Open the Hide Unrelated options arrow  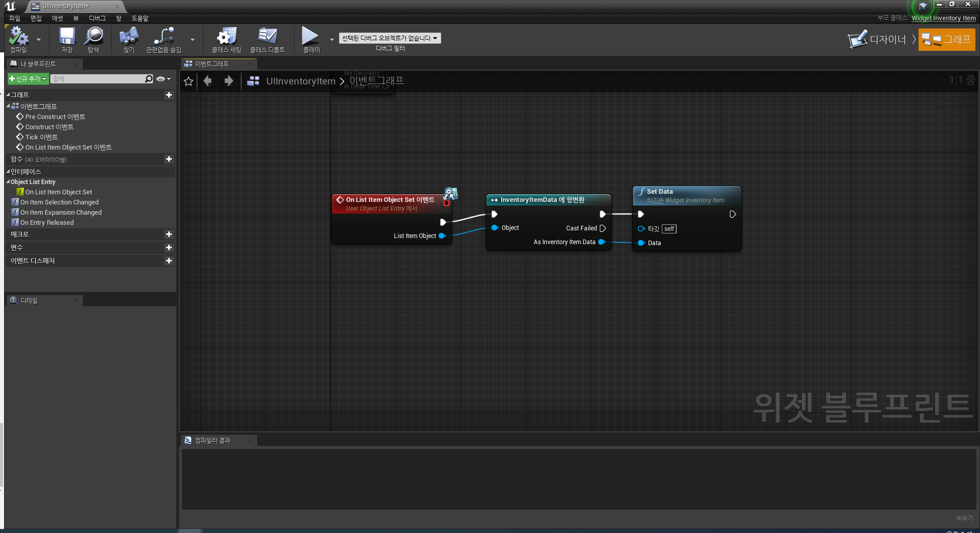(193, 40)
